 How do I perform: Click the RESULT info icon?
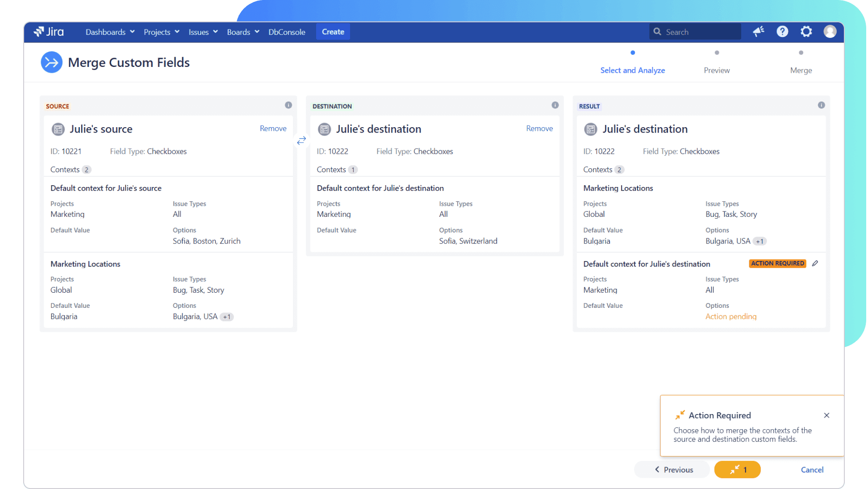tap(822, 105)
